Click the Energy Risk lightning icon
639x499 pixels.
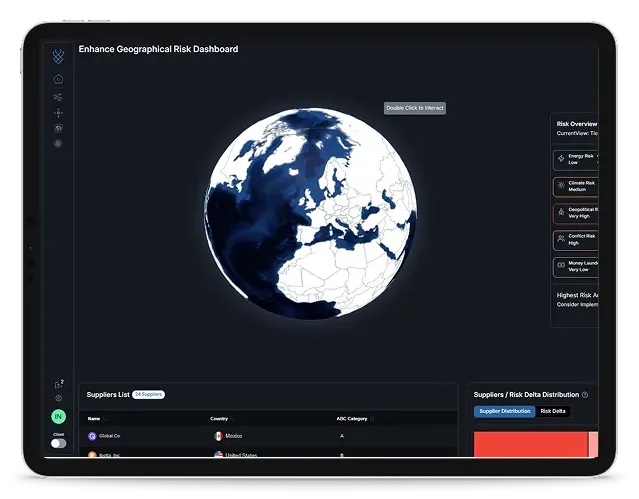point(561,158)
